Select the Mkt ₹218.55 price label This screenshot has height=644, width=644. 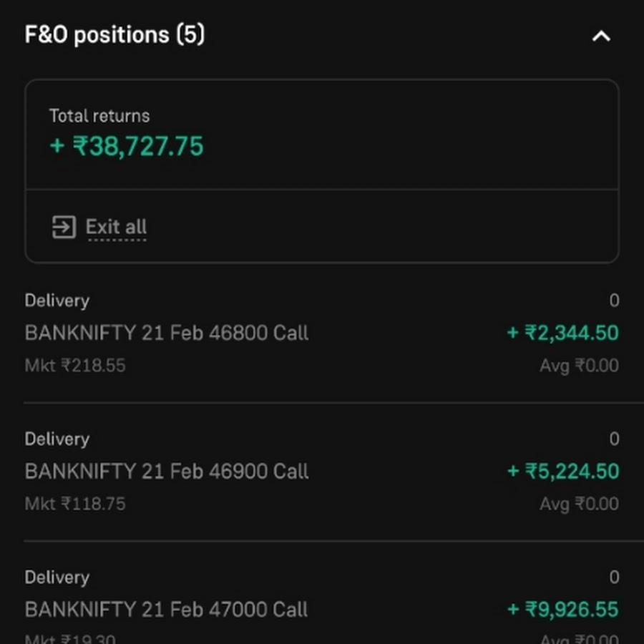tap(74, 365)
